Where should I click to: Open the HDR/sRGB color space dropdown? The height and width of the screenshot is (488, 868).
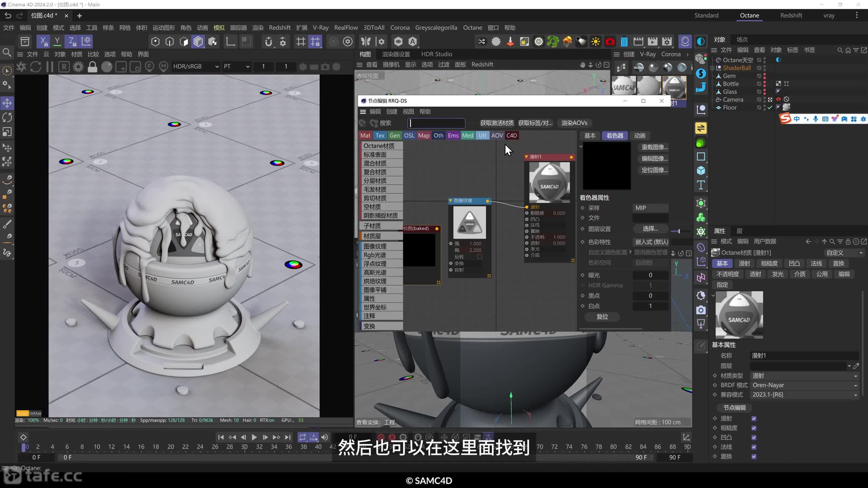196,66
